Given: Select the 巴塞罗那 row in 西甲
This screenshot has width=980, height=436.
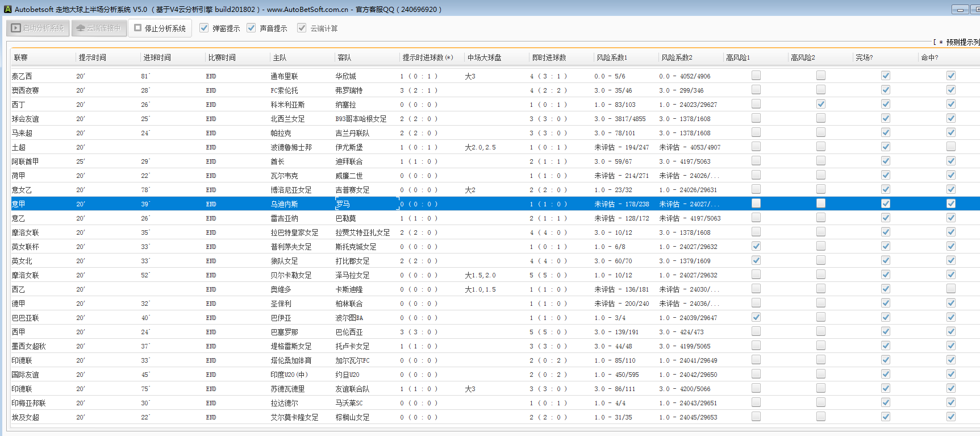Looking at the screenshot, I should pyautogui.click(x=284, y=332).
